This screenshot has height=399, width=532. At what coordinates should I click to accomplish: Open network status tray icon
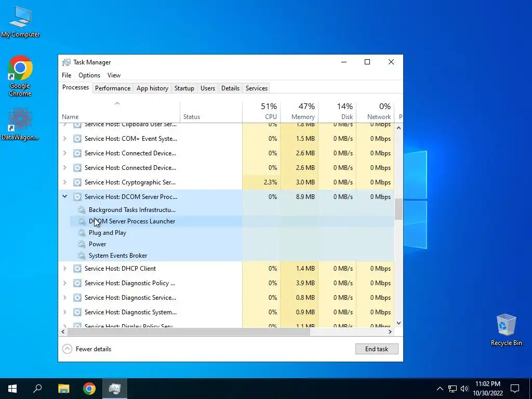(x=453, y=389)
